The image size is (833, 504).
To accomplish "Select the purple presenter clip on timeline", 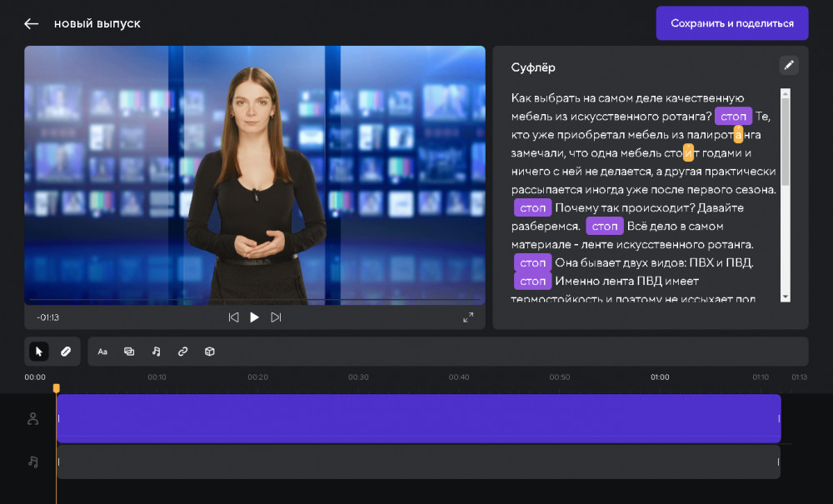I will click(x=419, y=418).
